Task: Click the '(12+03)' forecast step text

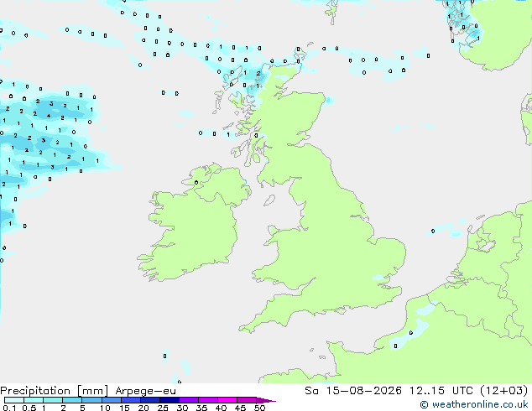Action: point(504,391)
